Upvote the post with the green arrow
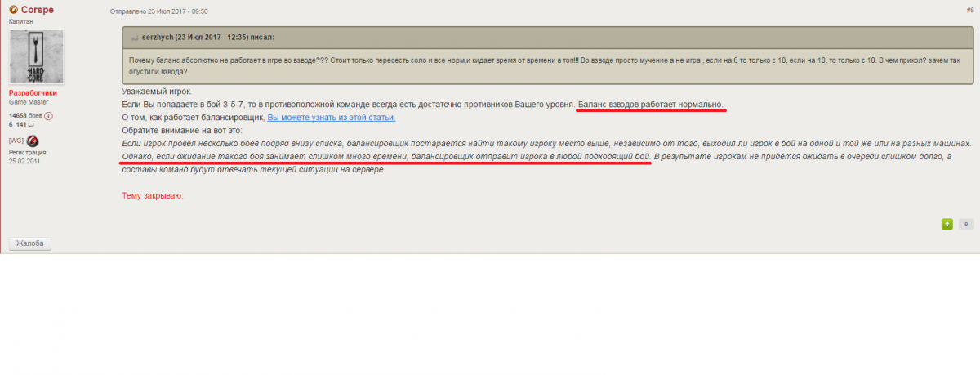 [x=947, y=223]
